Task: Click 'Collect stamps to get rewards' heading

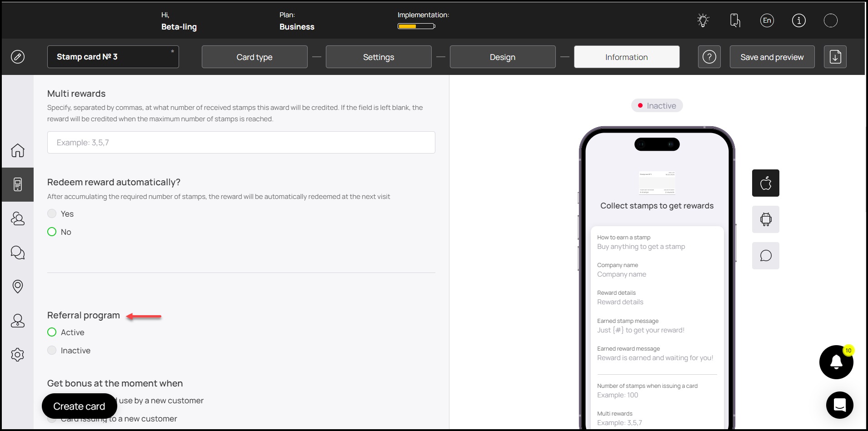Action: coord(657,206)
